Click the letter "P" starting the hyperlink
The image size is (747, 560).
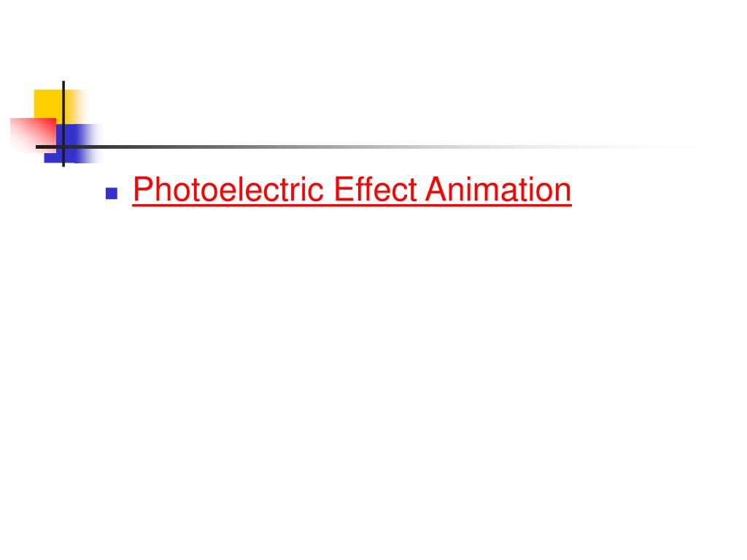click(142, 189)
